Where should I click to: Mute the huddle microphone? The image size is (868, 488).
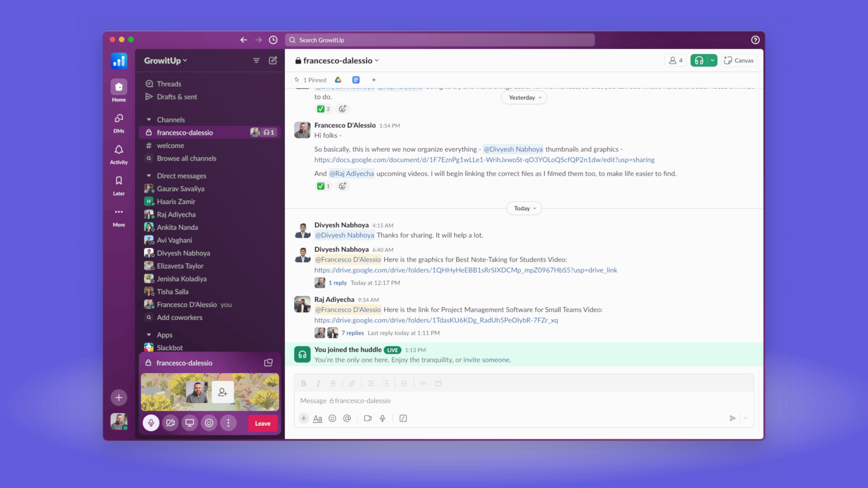(x=151, y=423)
